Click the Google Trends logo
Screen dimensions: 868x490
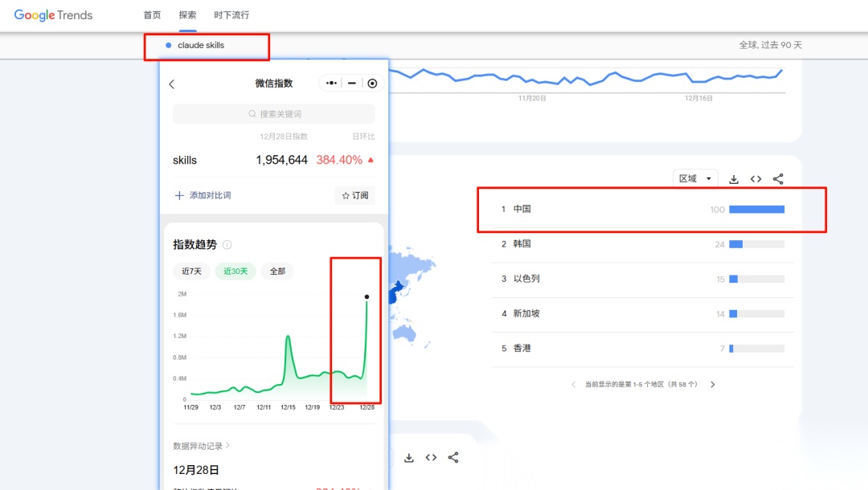(x=53, y=15)
